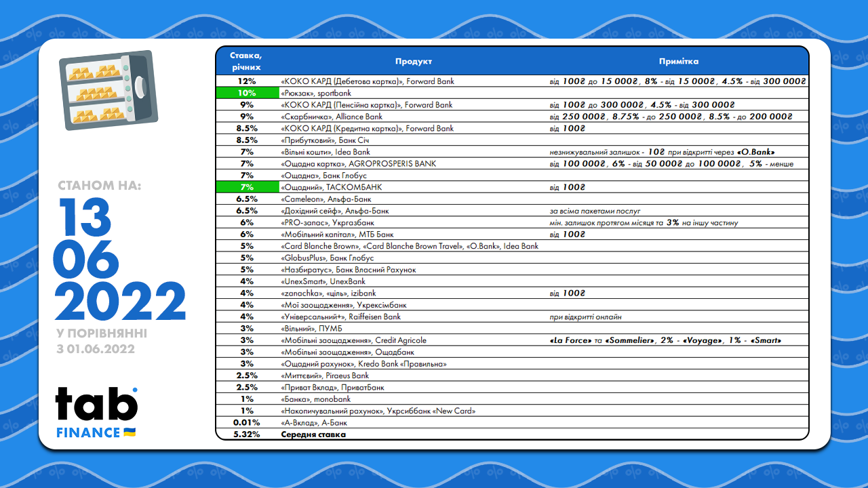The image size is (868, 488).
Task: Click the «Card Blanche Brown» Idea Bank product
Action: pyautogui.click(x=409, y=246)
